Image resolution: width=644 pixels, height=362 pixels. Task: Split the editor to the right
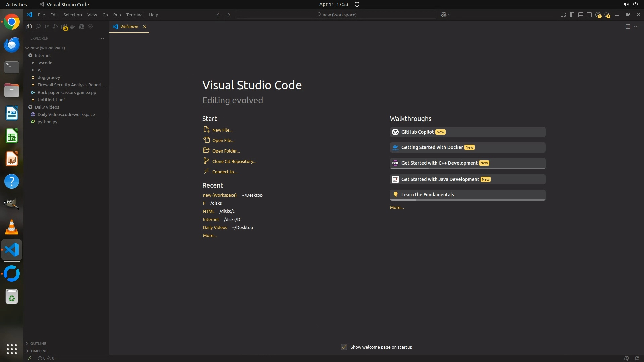tap(628, 27)
